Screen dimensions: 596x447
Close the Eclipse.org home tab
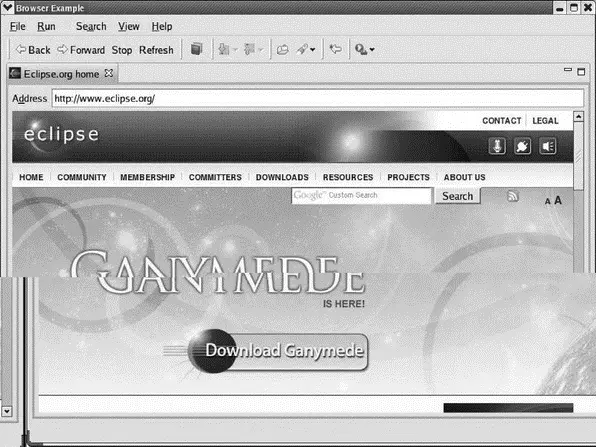[x=109, y=73]
